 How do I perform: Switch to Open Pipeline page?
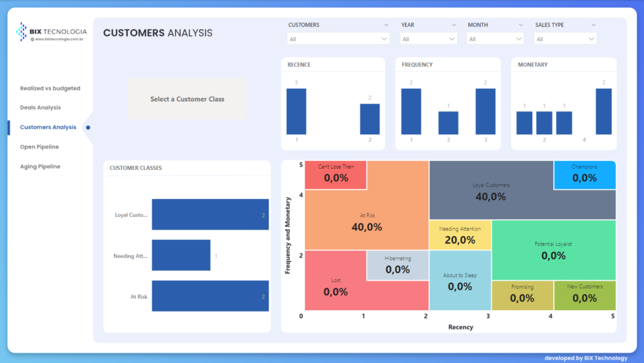click(39, 147)
